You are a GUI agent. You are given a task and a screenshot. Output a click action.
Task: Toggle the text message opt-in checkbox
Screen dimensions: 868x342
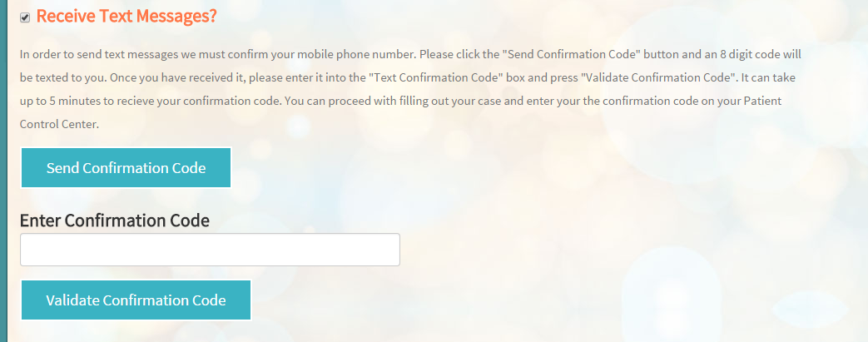point(25,17)
